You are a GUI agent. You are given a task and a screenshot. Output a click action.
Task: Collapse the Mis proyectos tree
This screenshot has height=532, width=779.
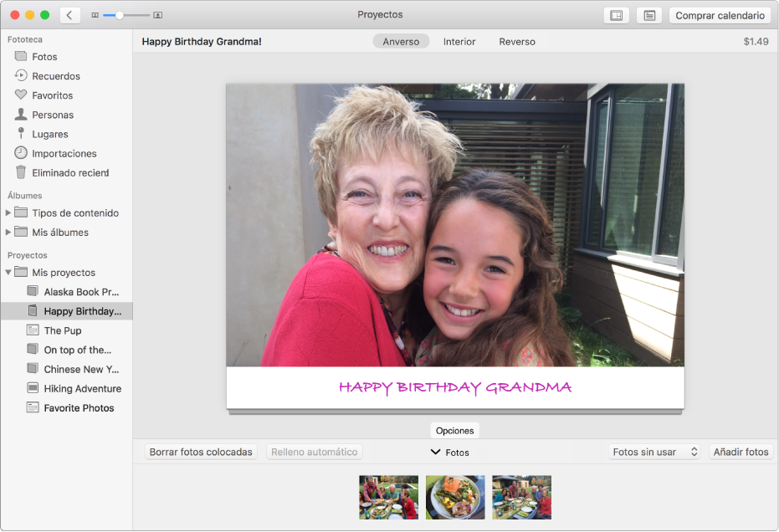tap(8, 272)
